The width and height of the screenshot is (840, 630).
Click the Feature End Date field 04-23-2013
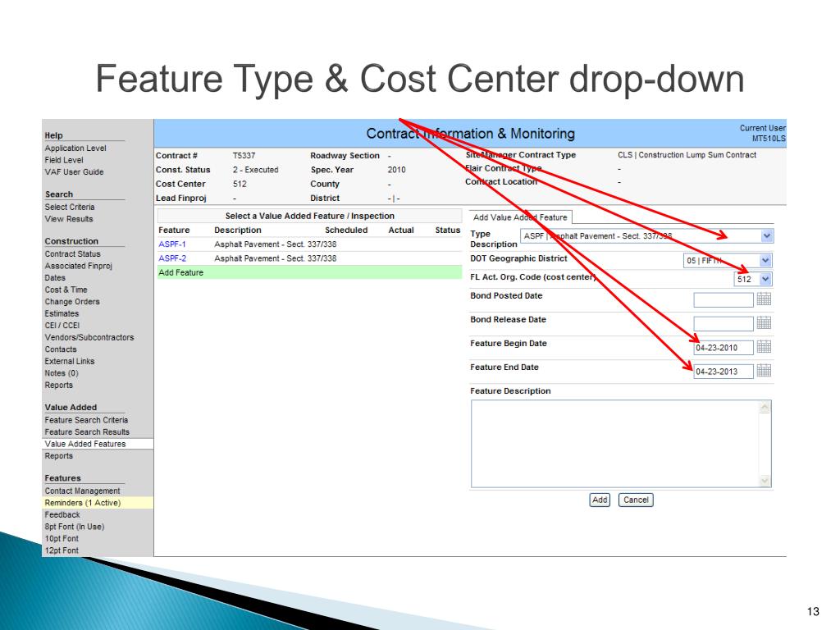click(724, 372)
